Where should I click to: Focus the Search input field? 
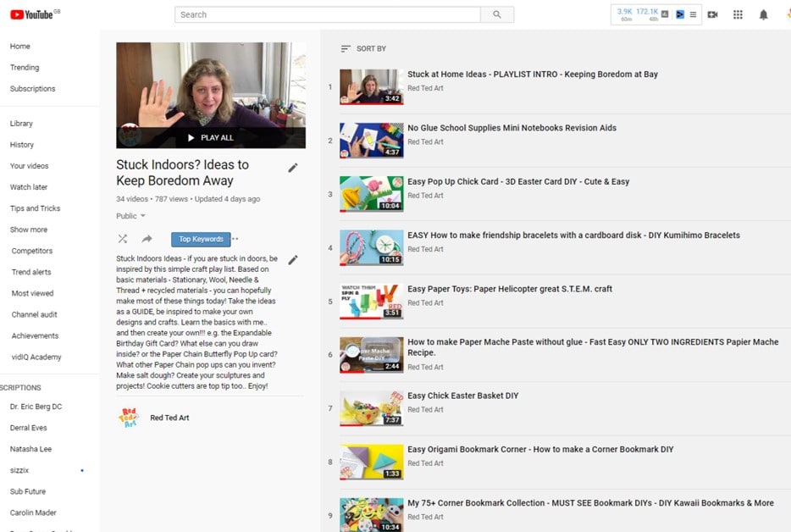(x=328, y=14)
